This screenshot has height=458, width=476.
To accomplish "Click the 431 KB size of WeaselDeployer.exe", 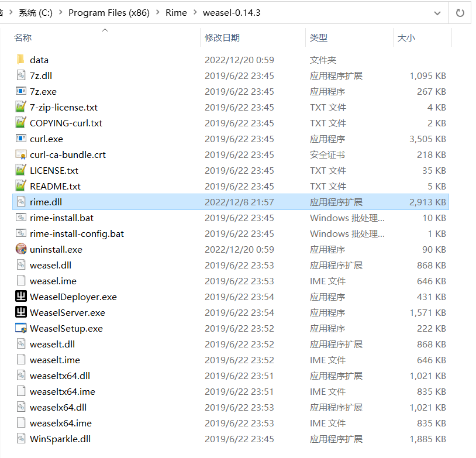I will pos(432,297).
